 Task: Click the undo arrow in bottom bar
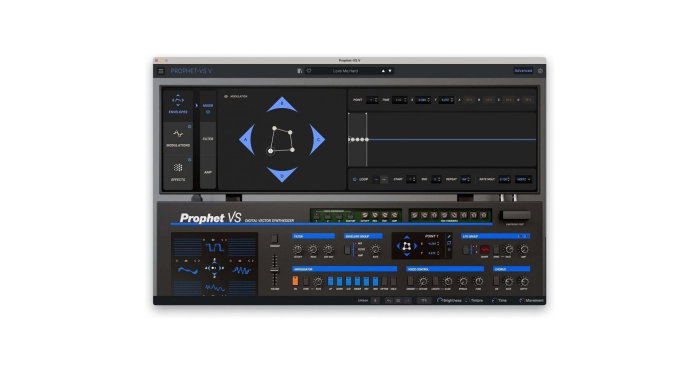click(x=389, y=301)
